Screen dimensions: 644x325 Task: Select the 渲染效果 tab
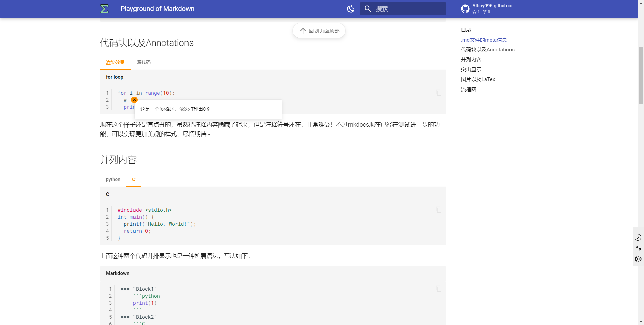pyautogui.click(x=115, y=62)
